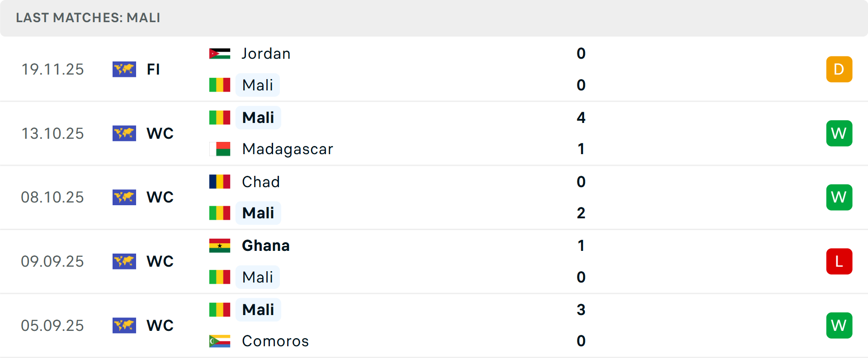The width and height of the screenshot is (868, 358).
Task: Click the Last Matches: Mali header
Action: click(x=88, y=18)
